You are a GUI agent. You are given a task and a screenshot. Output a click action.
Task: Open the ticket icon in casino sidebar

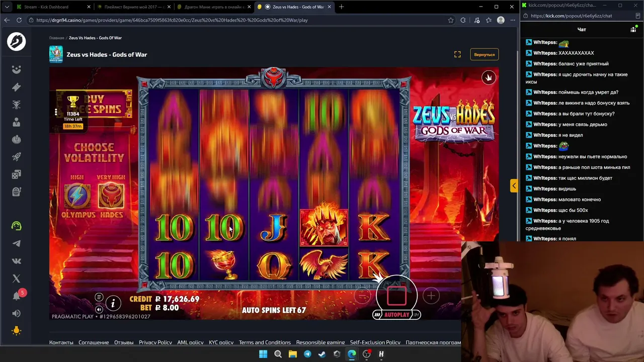click(17, 87)
